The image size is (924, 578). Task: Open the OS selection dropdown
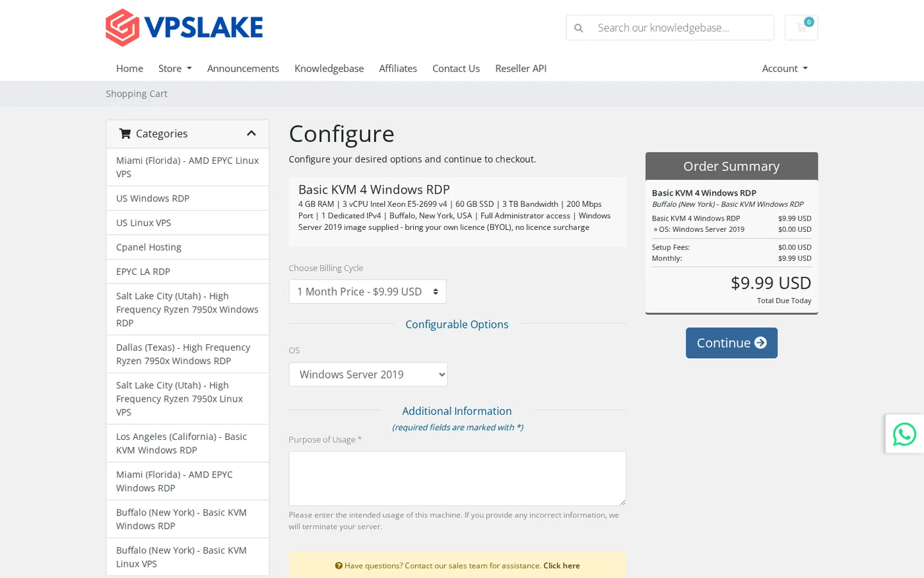pos(368,375)
